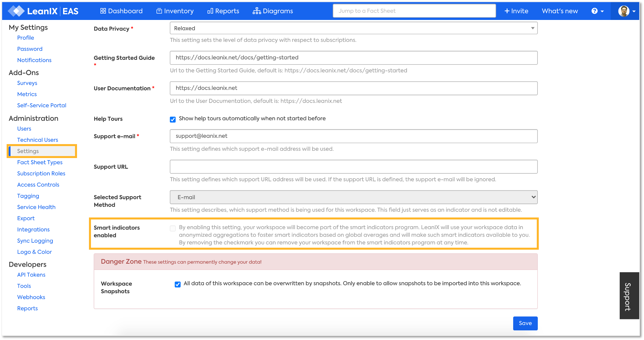This screenshot has height=340, width=644.
Task: Click the Support e-mail field
Action: pos(354,136)
